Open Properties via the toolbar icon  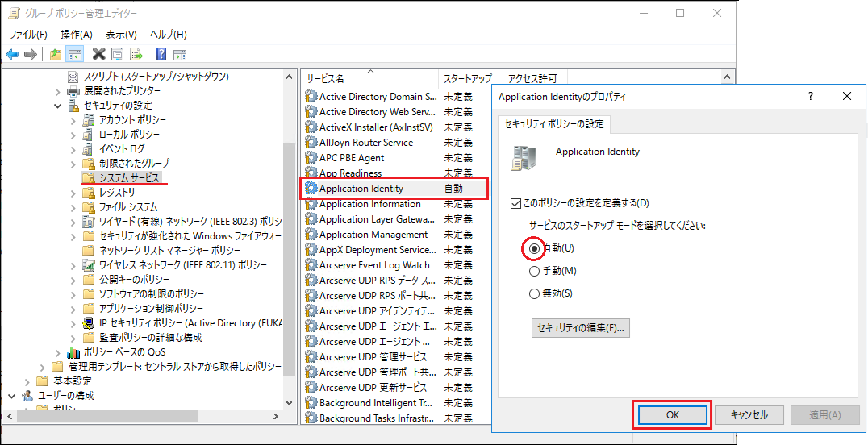pos(118,54)
